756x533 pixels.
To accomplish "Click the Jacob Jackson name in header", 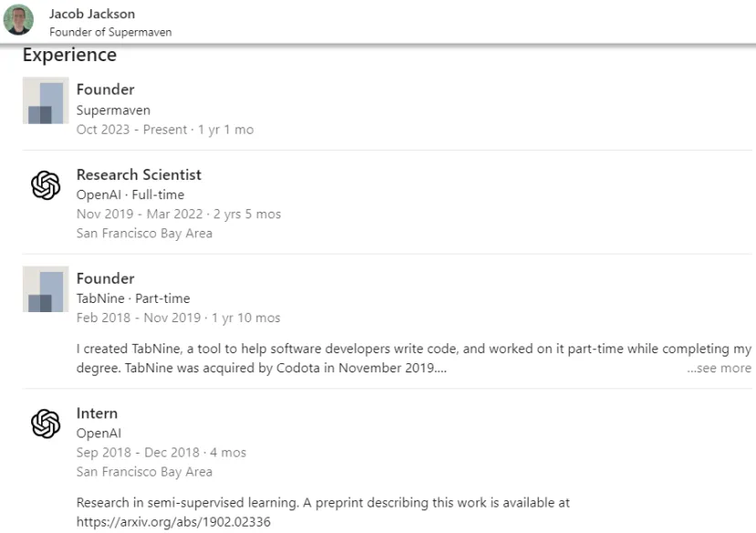I will pyautogui.click(x=92, y=14).
